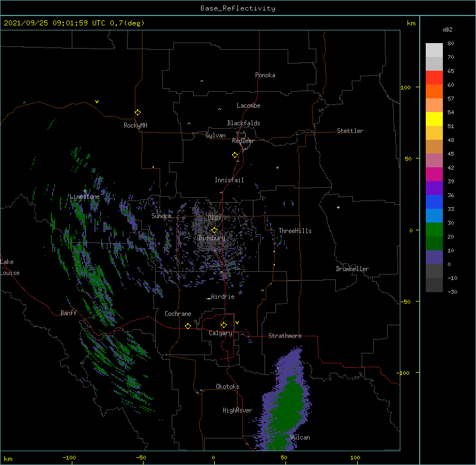
Task: Click the HighRiver city label
Action: pyautogui.click(x=237, y=410)
